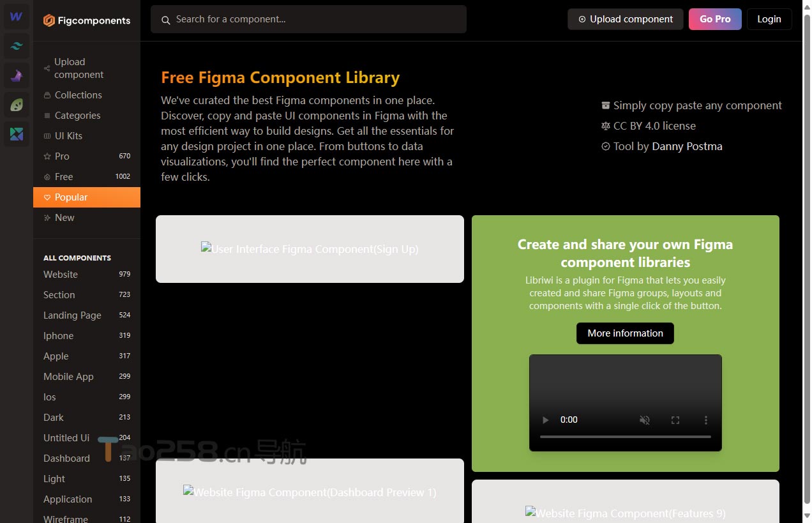Click the heart icon next to Popular

point(47,197)
